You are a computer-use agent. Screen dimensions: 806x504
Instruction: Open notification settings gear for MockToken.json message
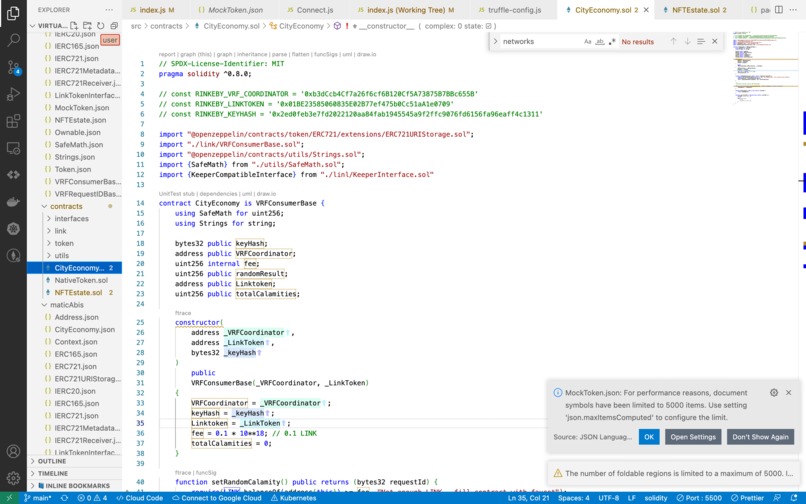[774, 392]
